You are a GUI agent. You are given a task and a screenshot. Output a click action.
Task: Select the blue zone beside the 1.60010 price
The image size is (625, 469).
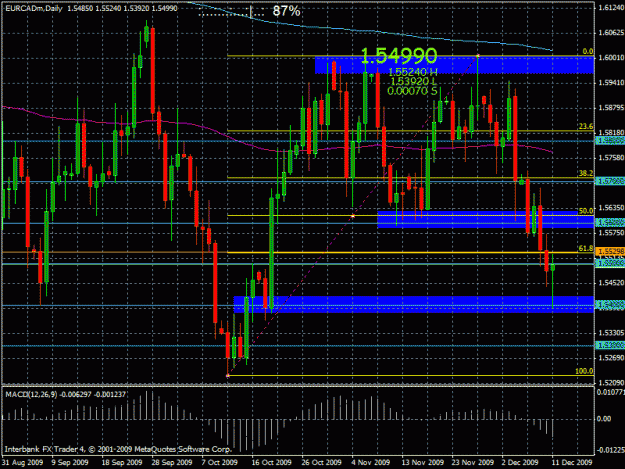[454, 65]
